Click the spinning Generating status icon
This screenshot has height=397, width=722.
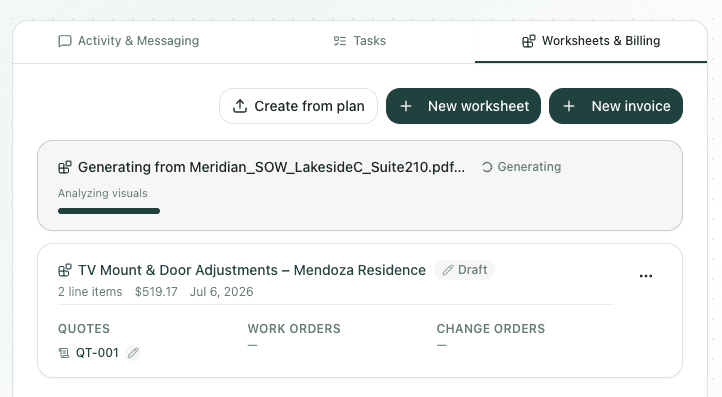pos(487,167)
